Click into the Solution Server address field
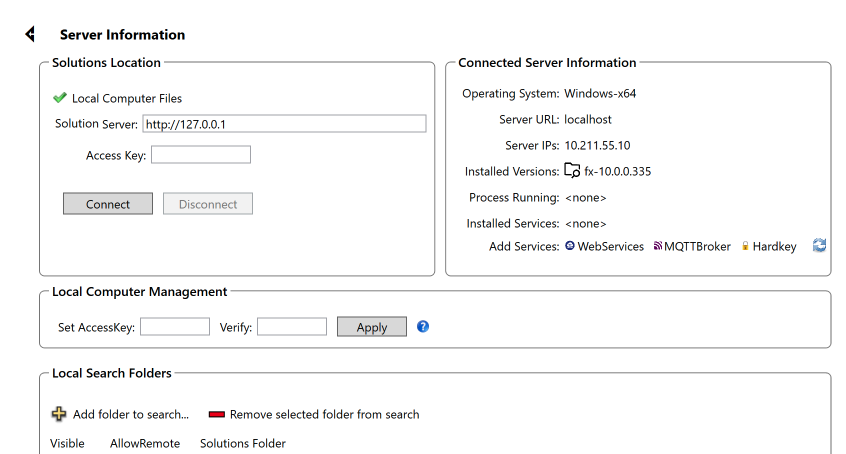This screenshot has height=454, width=846. [284, 124]
